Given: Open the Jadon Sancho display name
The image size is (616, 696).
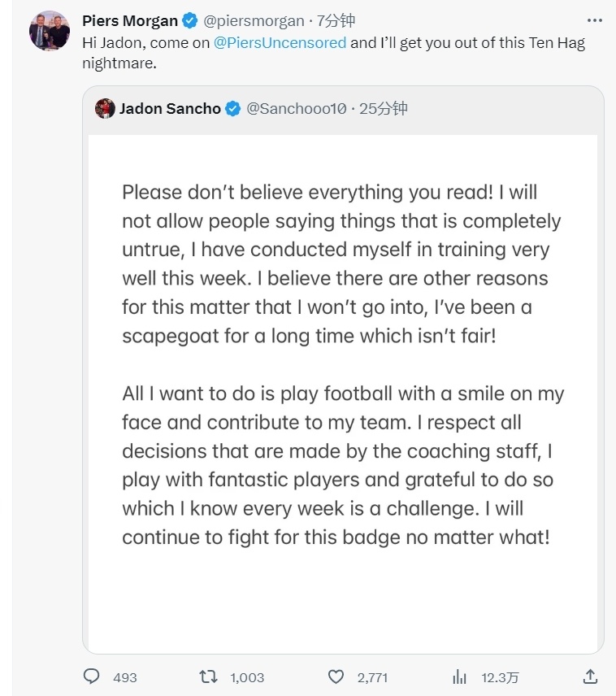Looking at the screenshot, I should (169, 109).
